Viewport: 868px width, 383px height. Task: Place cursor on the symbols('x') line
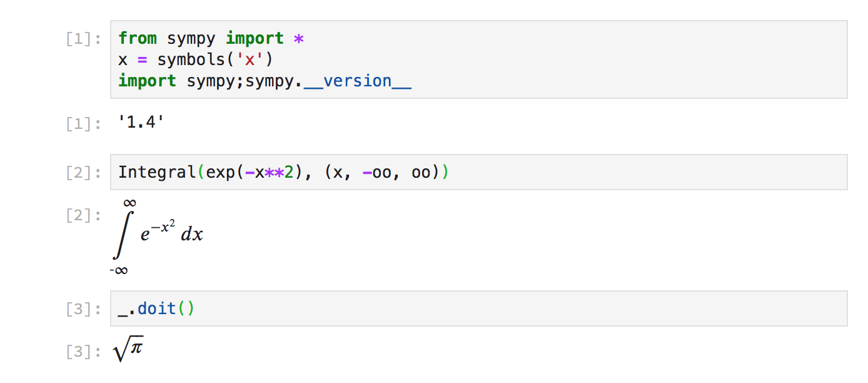[196, 59]
